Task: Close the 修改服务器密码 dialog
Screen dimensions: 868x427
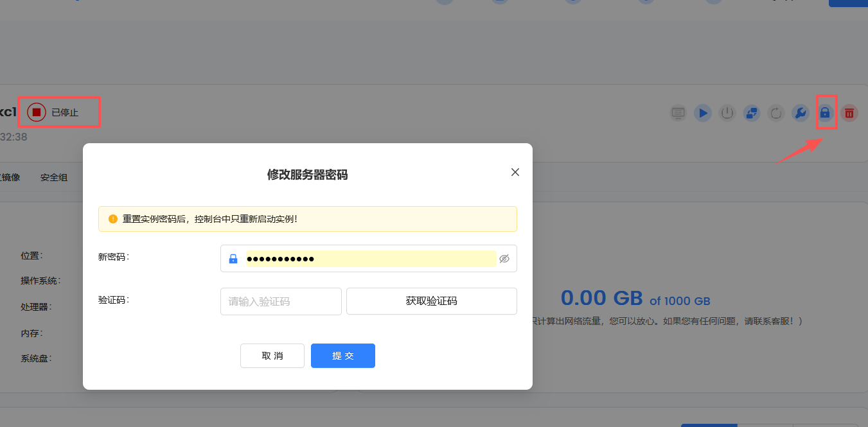Action: point(515,172)
